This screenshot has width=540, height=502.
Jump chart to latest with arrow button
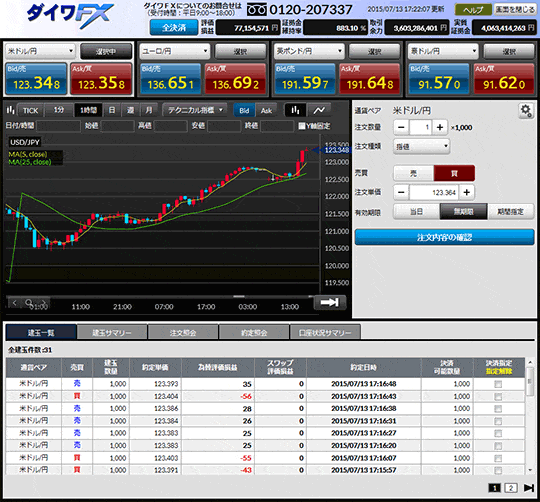pyautogui.click(x=330, y=302)
